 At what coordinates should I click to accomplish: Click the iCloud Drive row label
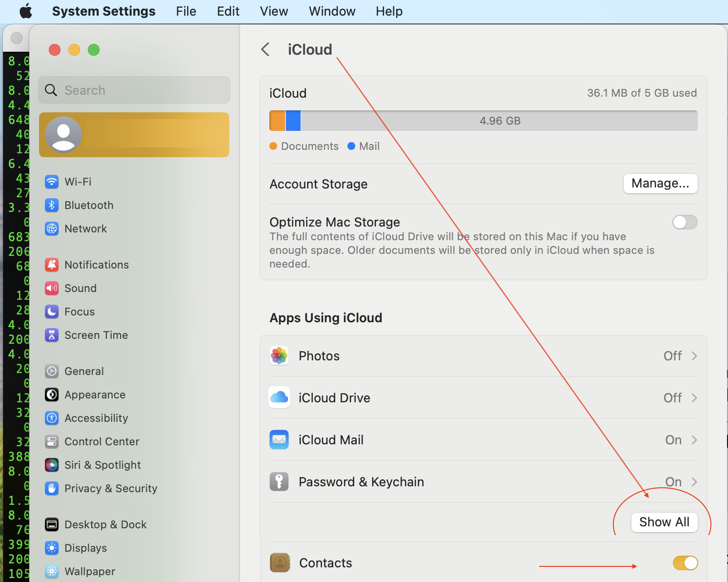pyautogui.click(x=334, y=398)
